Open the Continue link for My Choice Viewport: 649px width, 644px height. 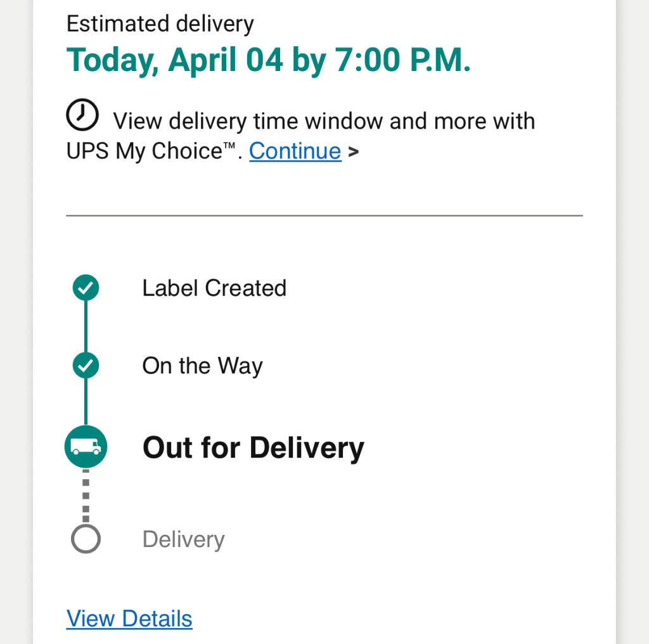tap(295, 151)
